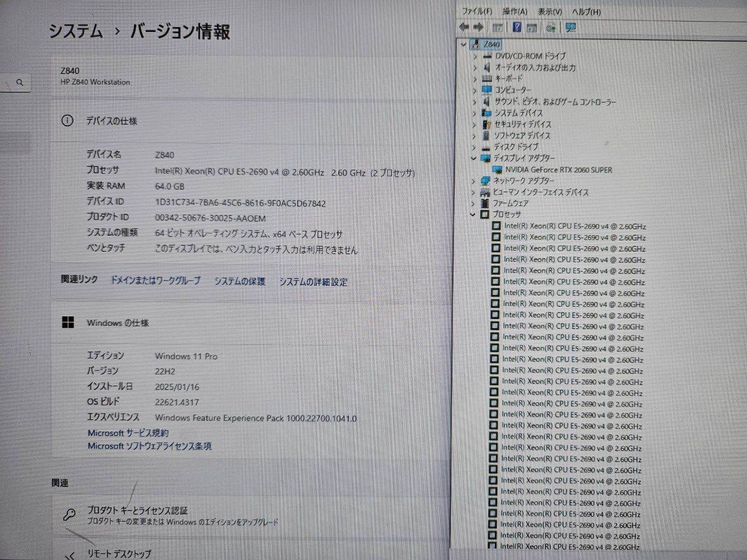This screenshot has width=747, height=560.
Task: Toggle the console tree pane toolbar icon
Action: pos(498,28)
